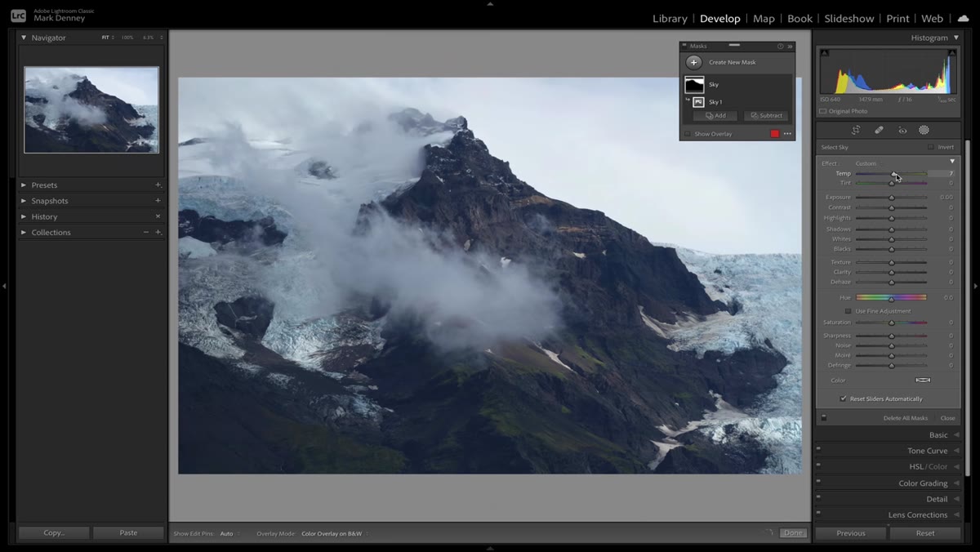This screenshot has width=980, height=552.
Task: Change the red overlay color swatch
Action: click(775, 134)
